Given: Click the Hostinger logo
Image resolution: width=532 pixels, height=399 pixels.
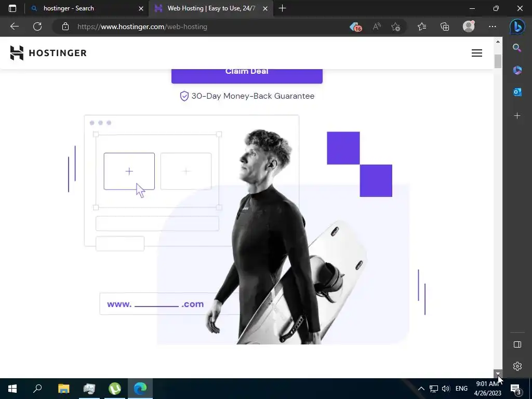Looking at the screenshot, I should coord(48,53).
